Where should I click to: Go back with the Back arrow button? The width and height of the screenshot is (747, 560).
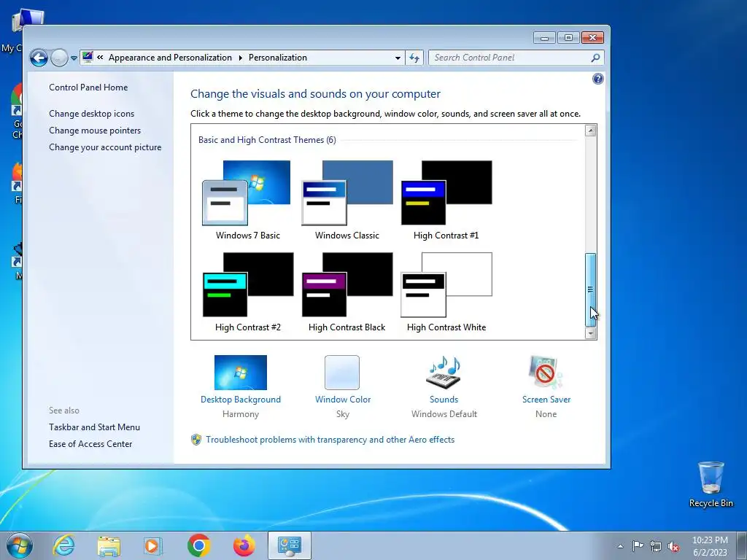click(x=39, y=58)
